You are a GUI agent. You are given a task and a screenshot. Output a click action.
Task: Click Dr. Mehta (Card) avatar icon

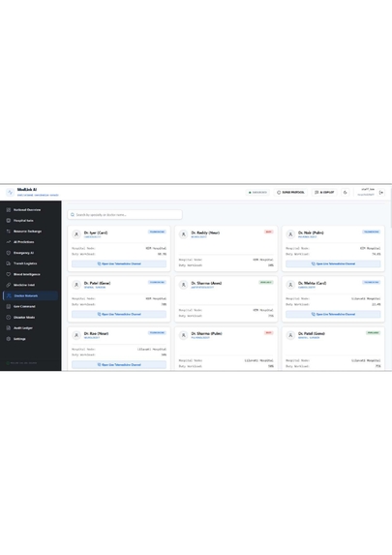(x=290, y=285)
